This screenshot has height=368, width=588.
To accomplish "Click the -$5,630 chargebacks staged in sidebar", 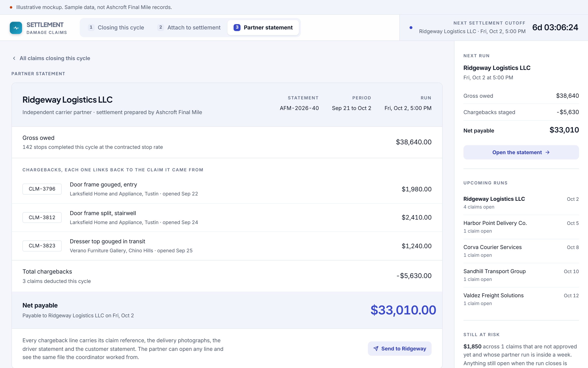I will click(568, 112).
